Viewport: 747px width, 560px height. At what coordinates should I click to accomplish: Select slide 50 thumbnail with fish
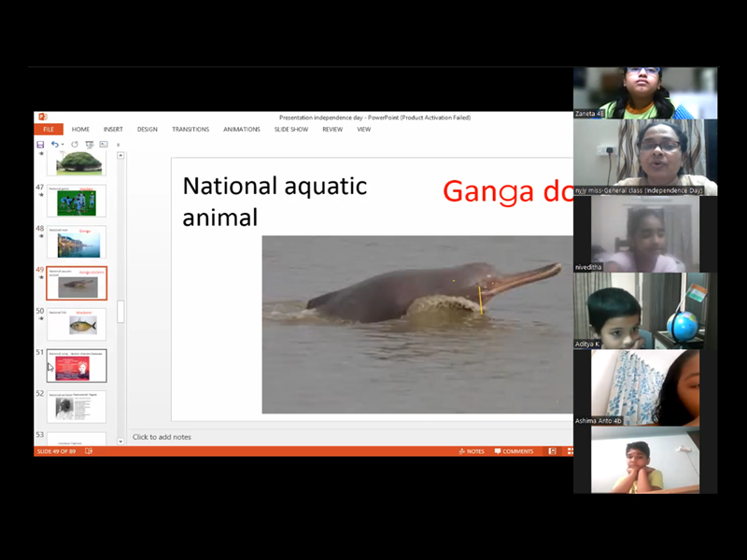pos(78,324)
